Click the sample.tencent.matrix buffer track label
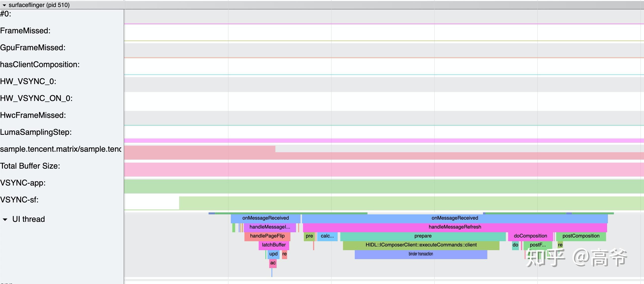This screenshot has width=644, height=284. pos(61,149)
